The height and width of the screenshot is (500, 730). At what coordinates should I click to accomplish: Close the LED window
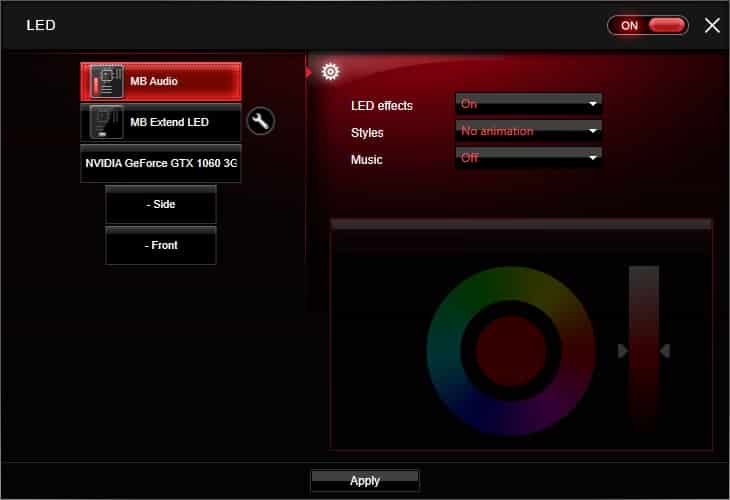point(712,26)
